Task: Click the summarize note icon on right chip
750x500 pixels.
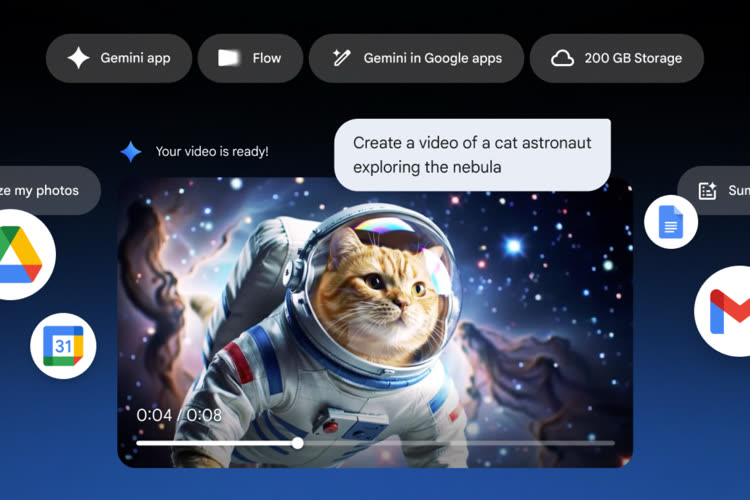Action: point(708,190)
